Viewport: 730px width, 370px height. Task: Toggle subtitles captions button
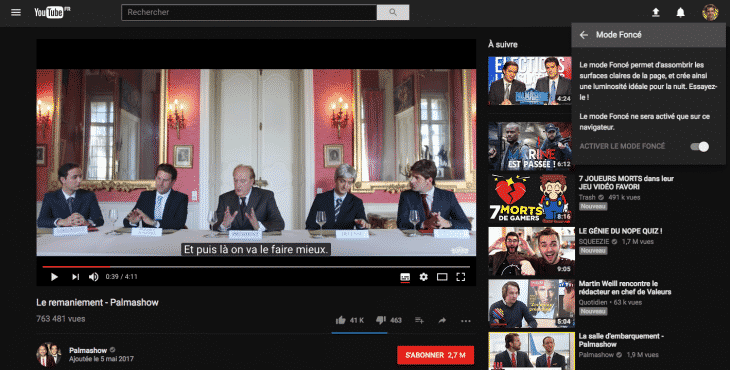click(x=405, y=277)
